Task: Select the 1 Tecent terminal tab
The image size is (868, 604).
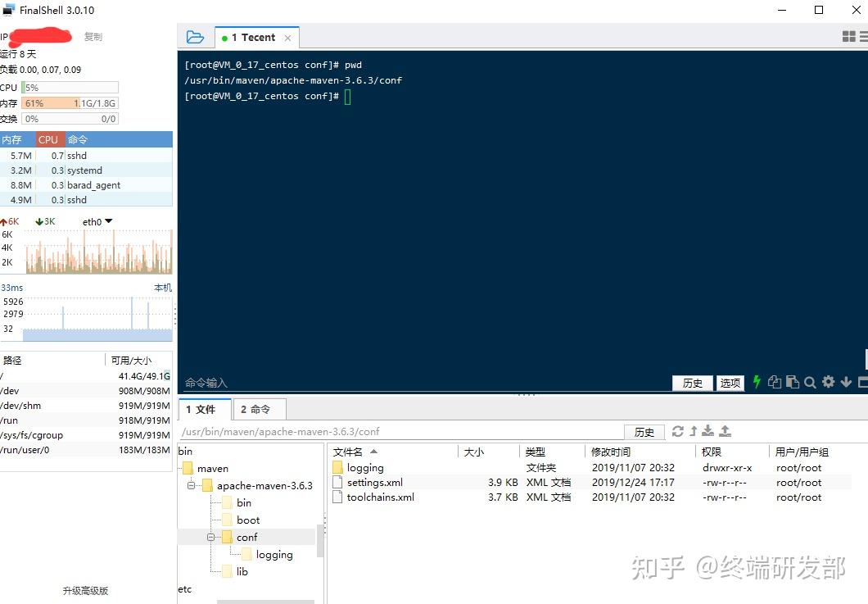Action: [252, 37]
